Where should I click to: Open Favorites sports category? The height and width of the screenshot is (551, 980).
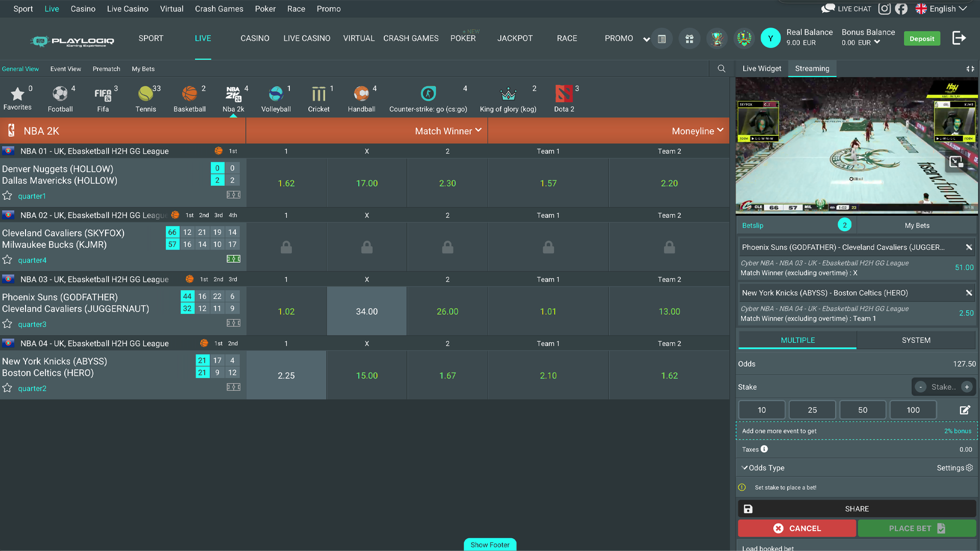(17, 98)
